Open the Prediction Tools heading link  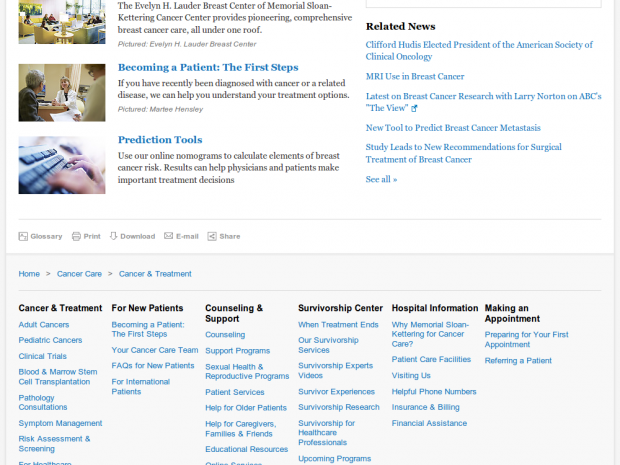(160, 140)
